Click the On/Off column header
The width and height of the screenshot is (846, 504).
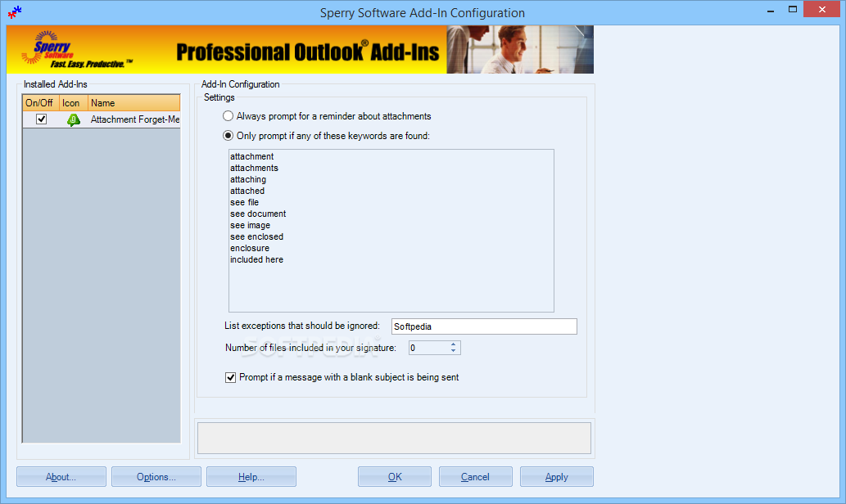click(40, 102)
